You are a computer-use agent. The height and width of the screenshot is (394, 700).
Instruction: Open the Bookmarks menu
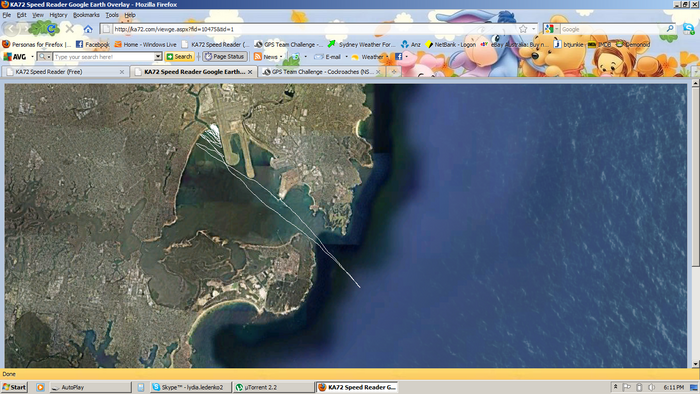pos(86,15)
